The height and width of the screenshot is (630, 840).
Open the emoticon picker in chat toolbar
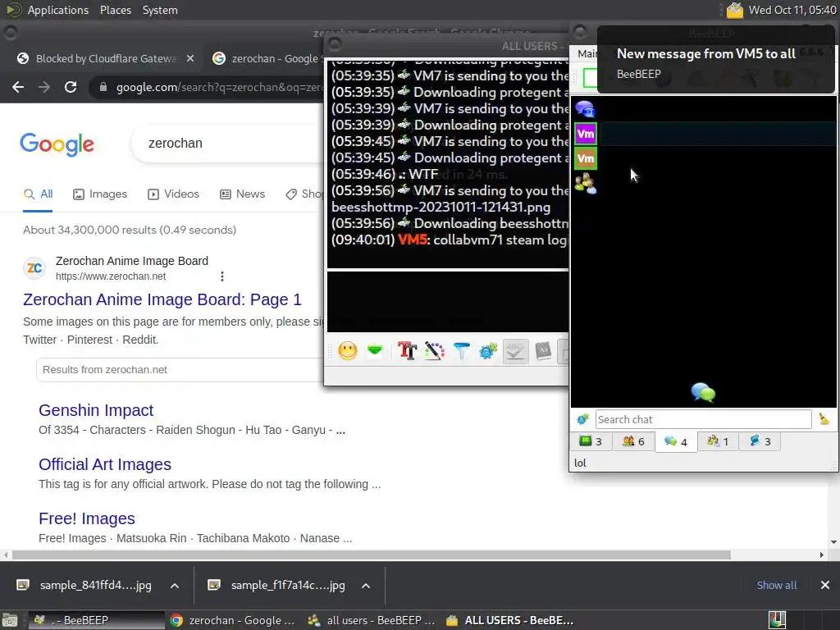coord(348,351)
